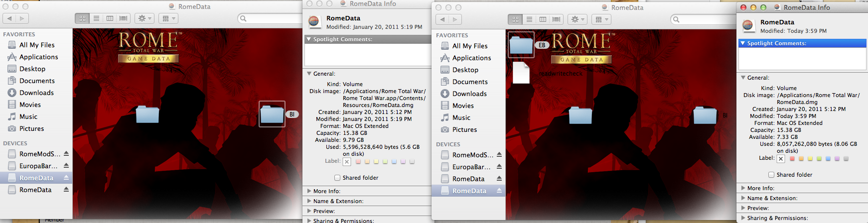Click search field in left Finder window
Image resolution: width=868 pixels, height=223 pixels.
[270, 18]
